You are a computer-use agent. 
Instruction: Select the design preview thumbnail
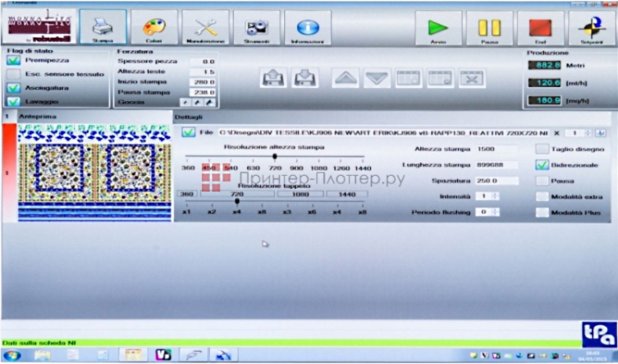click(95, 173)
